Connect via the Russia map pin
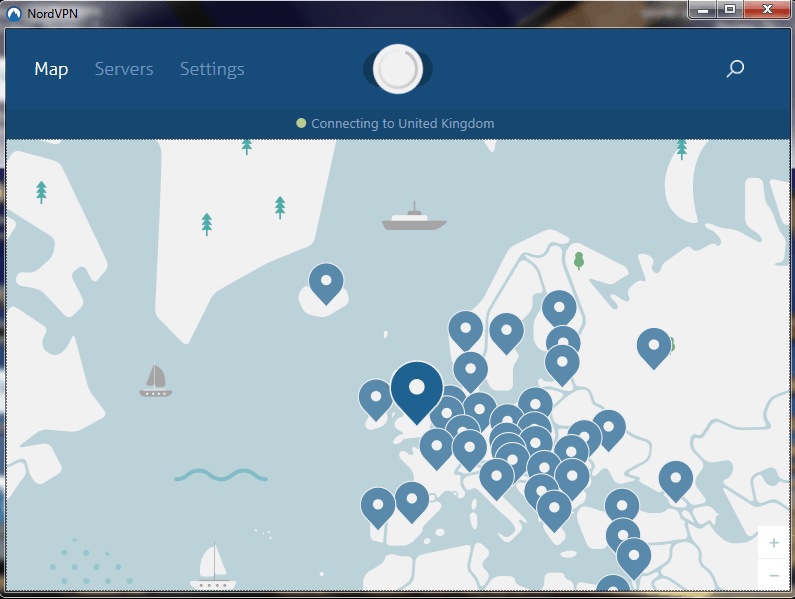The height and width of the screenshot is (599, 795). click(x=654, y=345)
